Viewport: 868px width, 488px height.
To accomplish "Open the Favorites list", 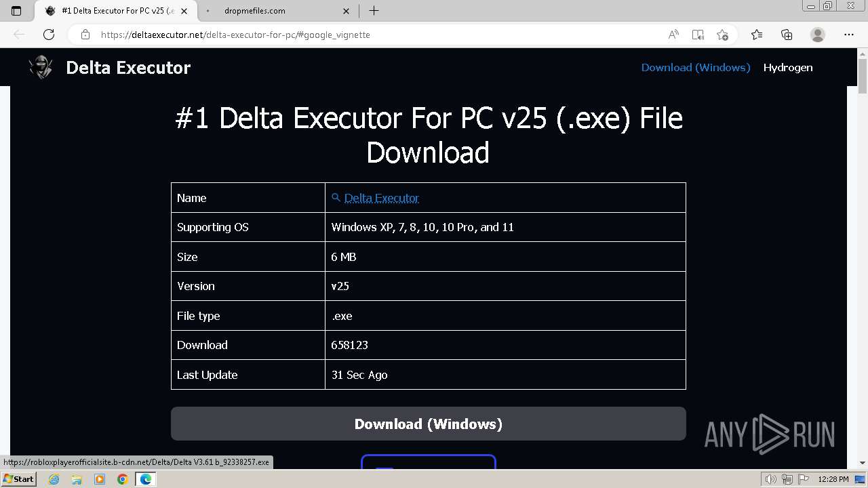I will [x=757, y=35].
